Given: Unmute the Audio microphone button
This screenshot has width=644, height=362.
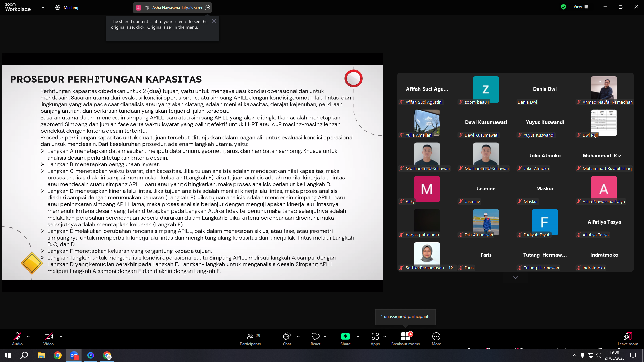Looking at the screenshot, I should (17, 339).
